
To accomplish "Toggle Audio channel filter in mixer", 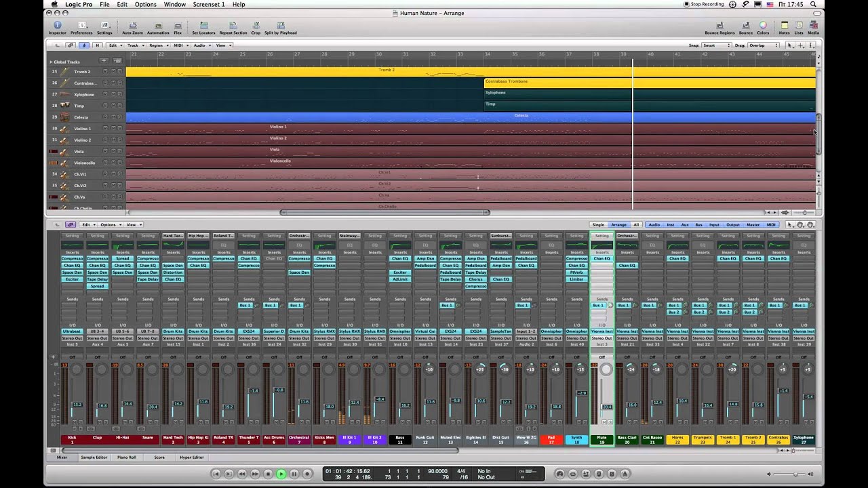I will click(654, 224).
